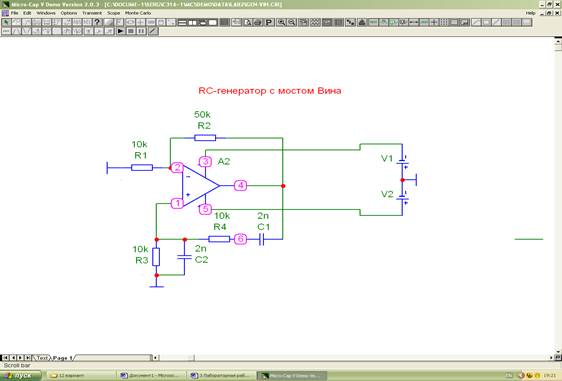Switch to the Page 1 tab
This screenshot has width=562, height=381.
click(63, 358)
